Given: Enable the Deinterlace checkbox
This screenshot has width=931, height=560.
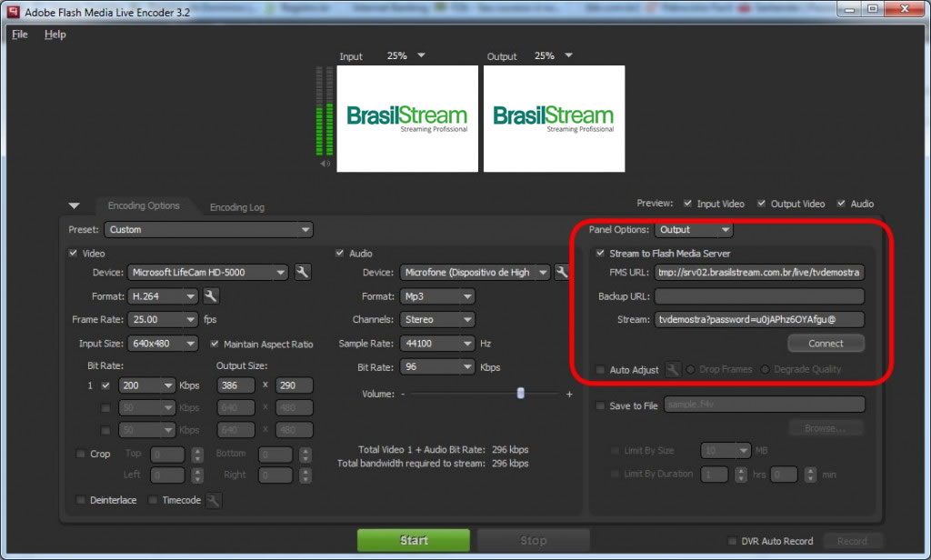Looking at the screenshot, I should pos(80,500).
